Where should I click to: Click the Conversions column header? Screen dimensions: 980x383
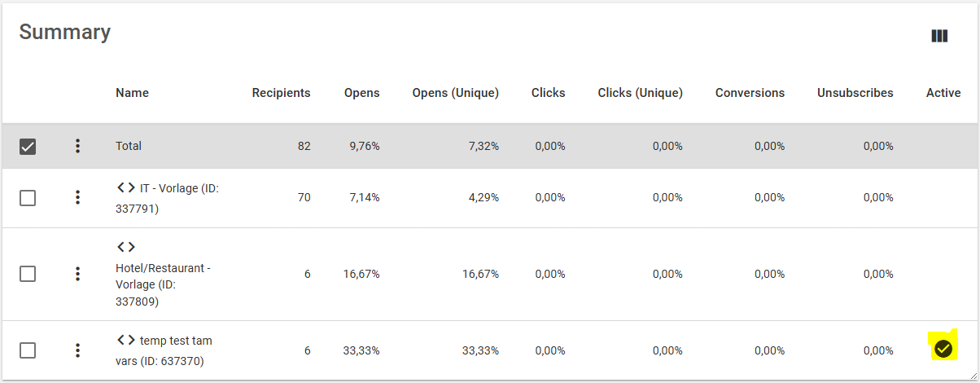pos(750,93)
